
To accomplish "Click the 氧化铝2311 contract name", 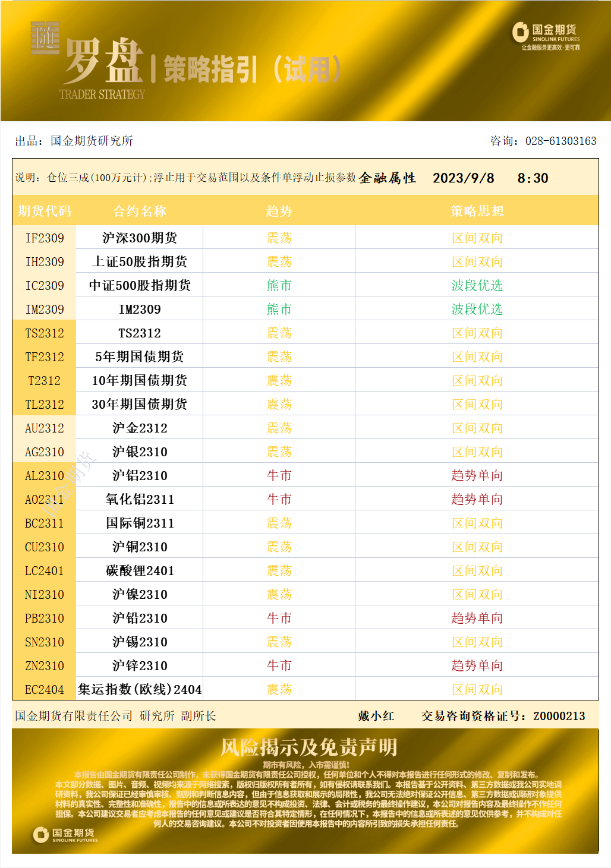I will click(140, 499).
